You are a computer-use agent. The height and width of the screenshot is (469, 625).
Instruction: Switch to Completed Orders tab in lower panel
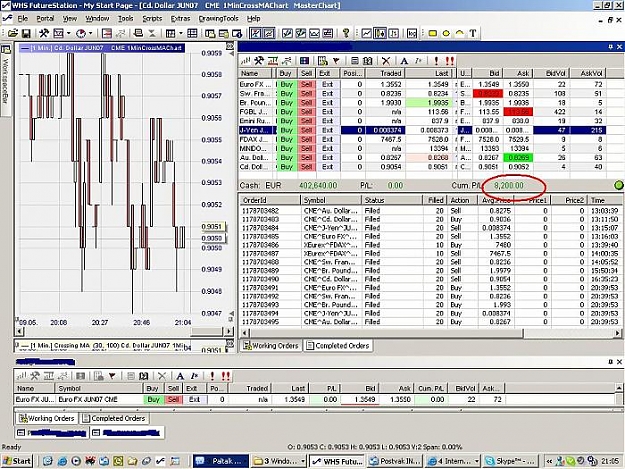(114, 418)
